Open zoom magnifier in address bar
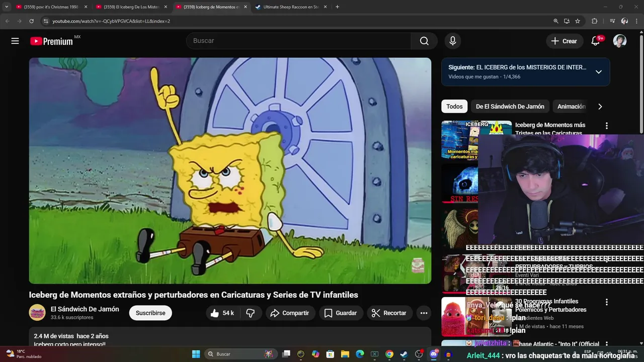The image size is (644, 362). click(556, 21)
